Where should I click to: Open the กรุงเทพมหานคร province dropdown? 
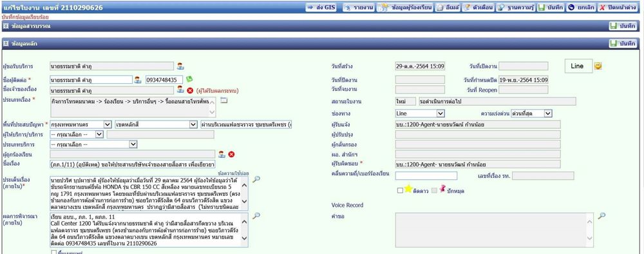pos(81,124)
